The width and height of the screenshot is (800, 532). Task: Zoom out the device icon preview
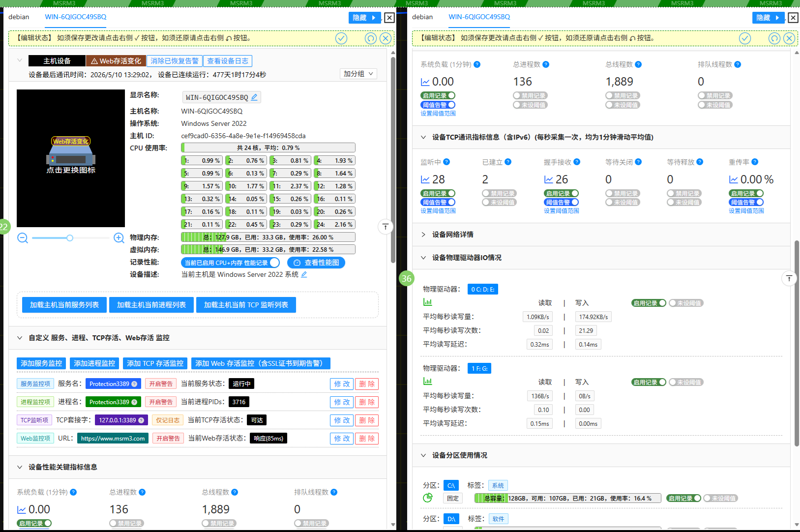click(23, 238)
